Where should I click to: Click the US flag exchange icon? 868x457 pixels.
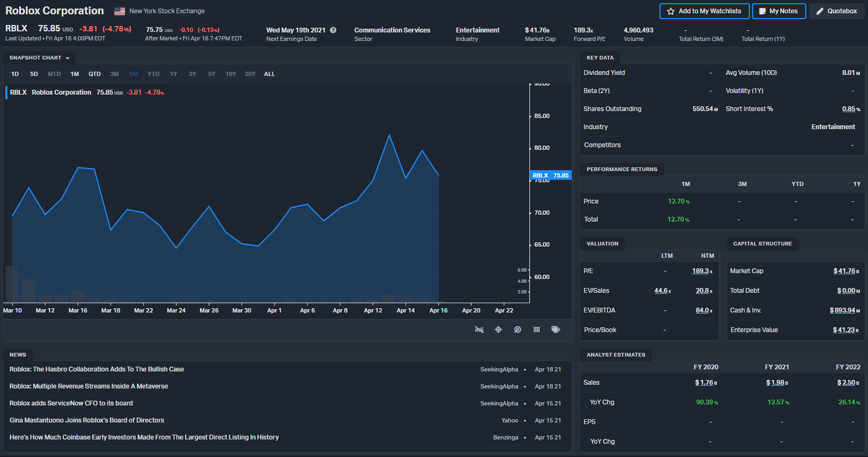[120, 11]
